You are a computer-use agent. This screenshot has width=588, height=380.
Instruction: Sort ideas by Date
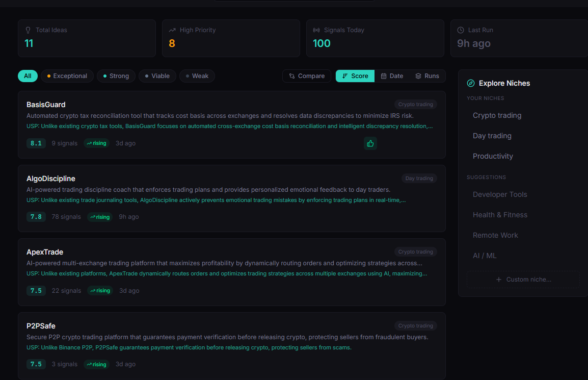392,76
